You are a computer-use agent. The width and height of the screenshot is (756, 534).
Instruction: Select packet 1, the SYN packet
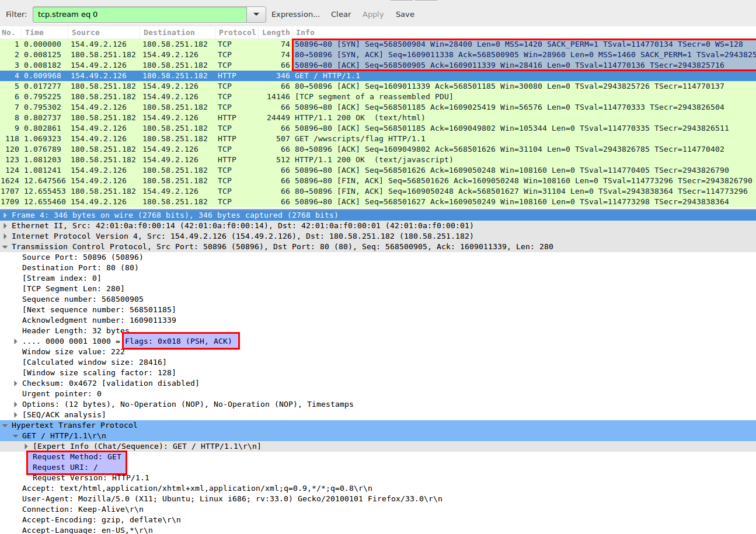pos(378,44)
